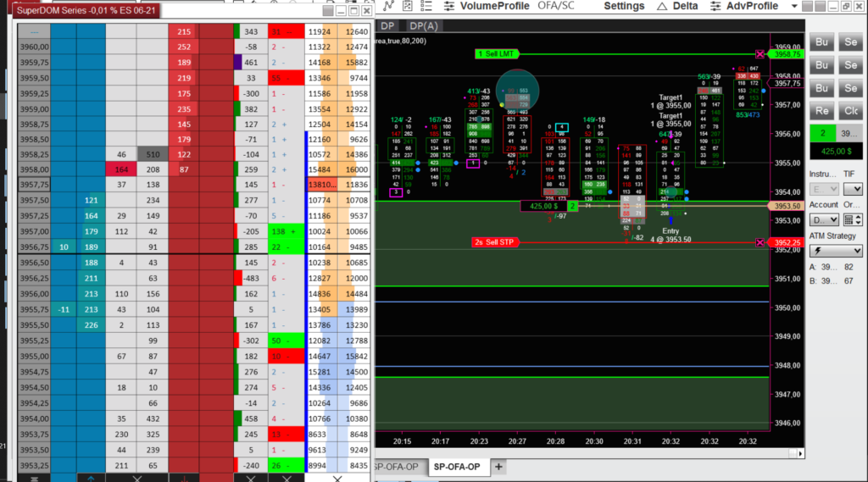Cancel the Sell STP order via its X
This screenshot has height=482, width=868.
pyautogui.click(x=760, y=242)
